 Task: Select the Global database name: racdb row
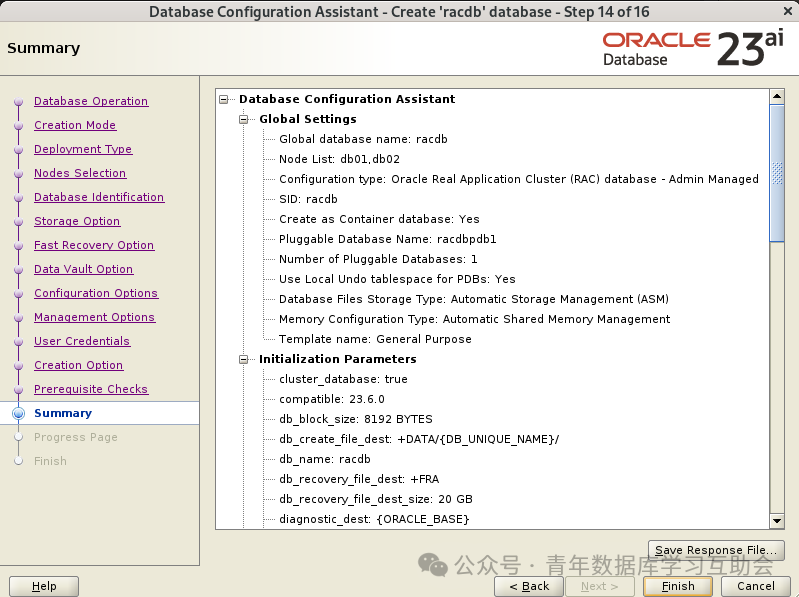(x=363, y=139)
